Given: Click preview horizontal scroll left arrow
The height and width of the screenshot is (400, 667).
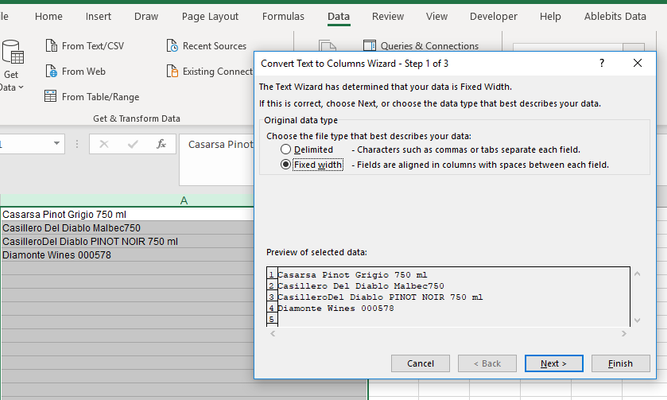Looking at the screenshot, I should click(273, 333).
